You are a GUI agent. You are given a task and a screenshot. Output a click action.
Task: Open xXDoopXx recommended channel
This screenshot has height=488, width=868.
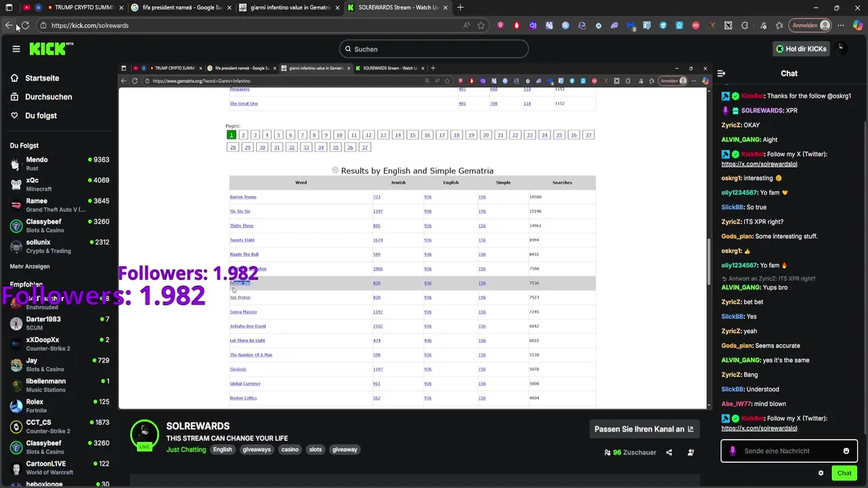coord(60,344)
